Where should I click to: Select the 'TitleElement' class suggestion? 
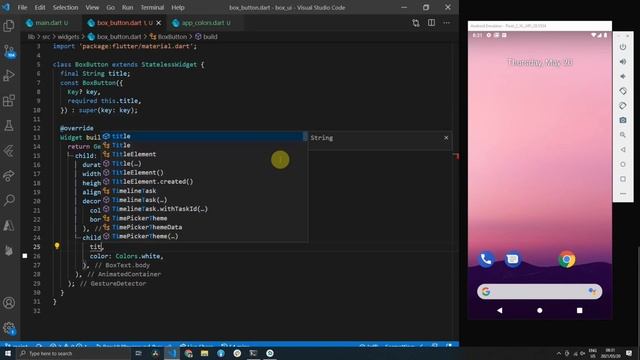coord(203,154)
